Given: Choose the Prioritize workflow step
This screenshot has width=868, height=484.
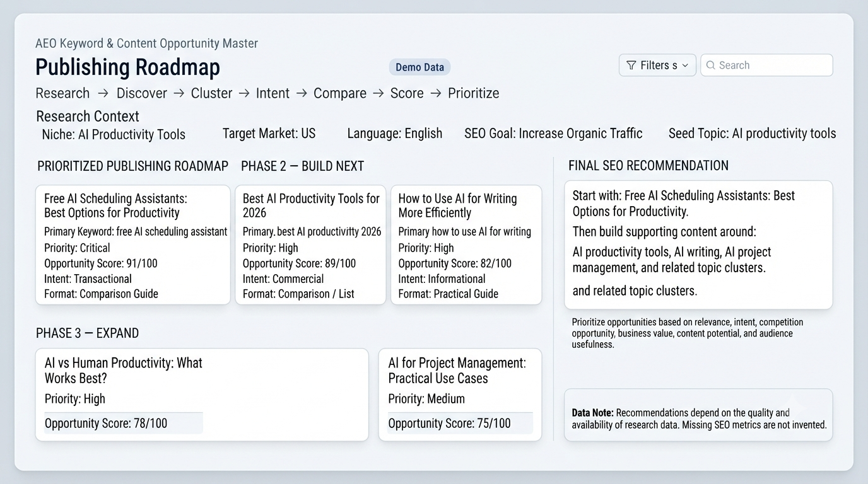Looking at the screenshot, I should pyautogui.click(x=474, y=93).
